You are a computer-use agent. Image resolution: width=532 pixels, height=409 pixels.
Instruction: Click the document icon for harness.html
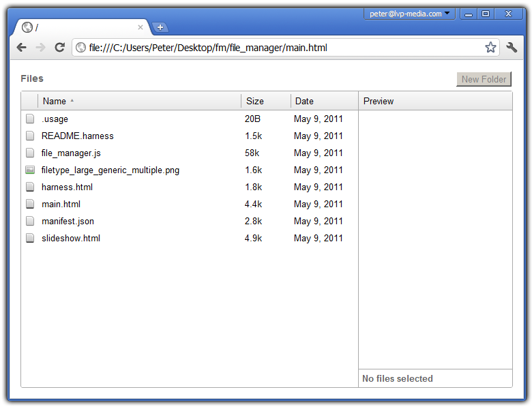click(x=30, y=187)
